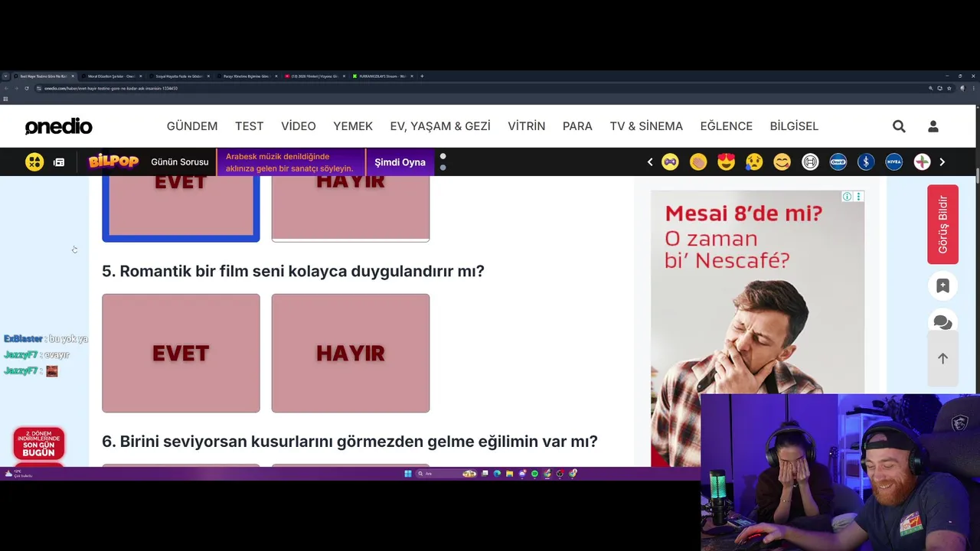
Task: Click Günün Sorusu label
Action: click(180, 162)
